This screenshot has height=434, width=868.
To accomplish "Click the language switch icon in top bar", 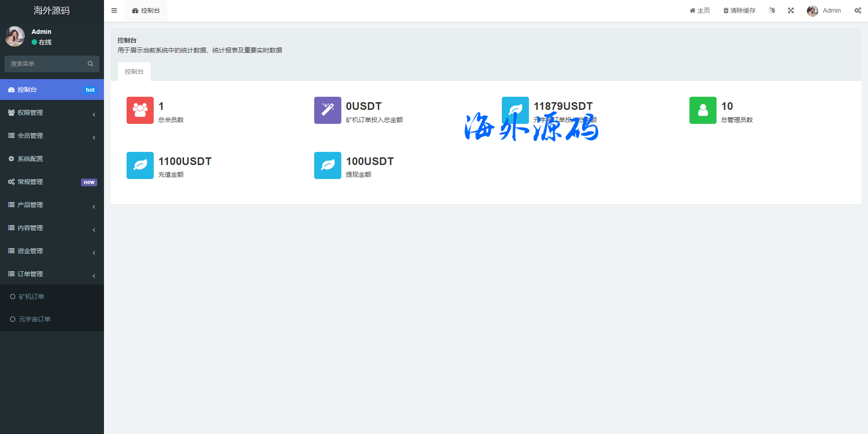I will (772, 10).
